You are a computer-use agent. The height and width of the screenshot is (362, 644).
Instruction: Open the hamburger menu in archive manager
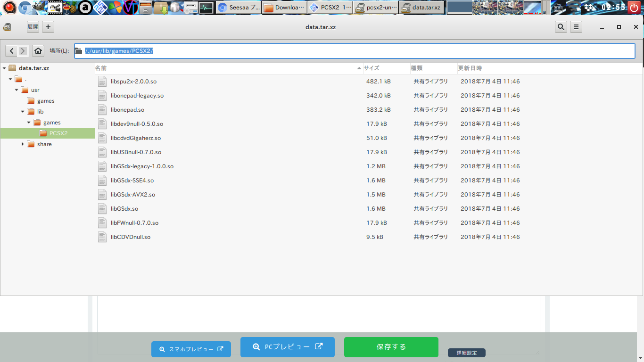coord(576,27)
